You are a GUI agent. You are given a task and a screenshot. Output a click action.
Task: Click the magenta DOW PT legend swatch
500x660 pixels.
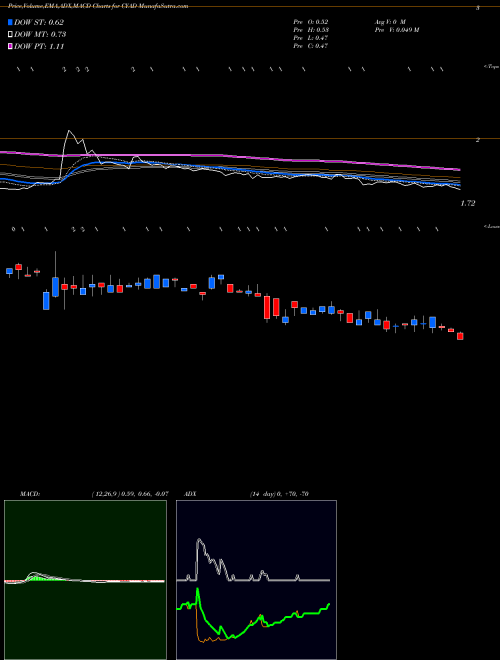10,46
